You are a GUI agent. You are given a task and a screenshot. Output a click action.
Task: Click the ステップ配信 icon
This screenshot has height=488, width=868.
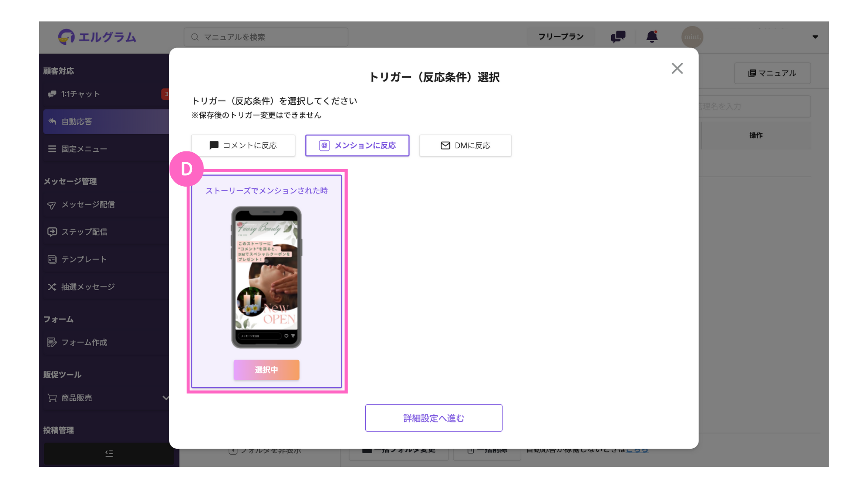[x=52, y=232]
